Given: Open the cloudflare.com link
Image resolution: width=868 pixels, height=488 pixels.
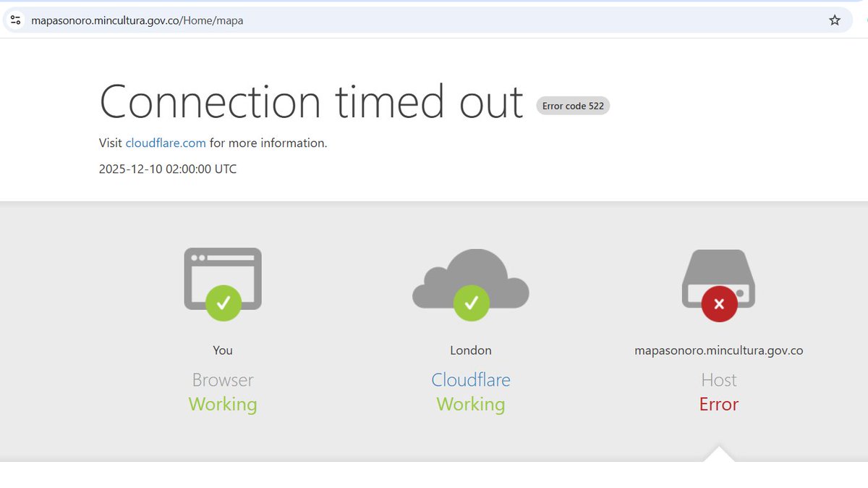Looking at the screenshot, I should coord(166,143).
